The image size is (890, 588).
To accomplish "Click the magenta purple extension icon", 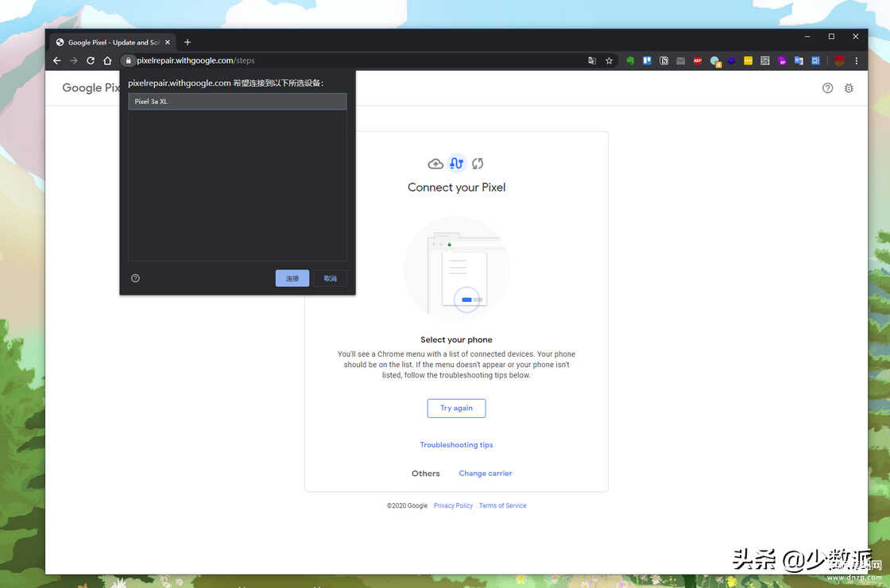I will click(782, 60).
